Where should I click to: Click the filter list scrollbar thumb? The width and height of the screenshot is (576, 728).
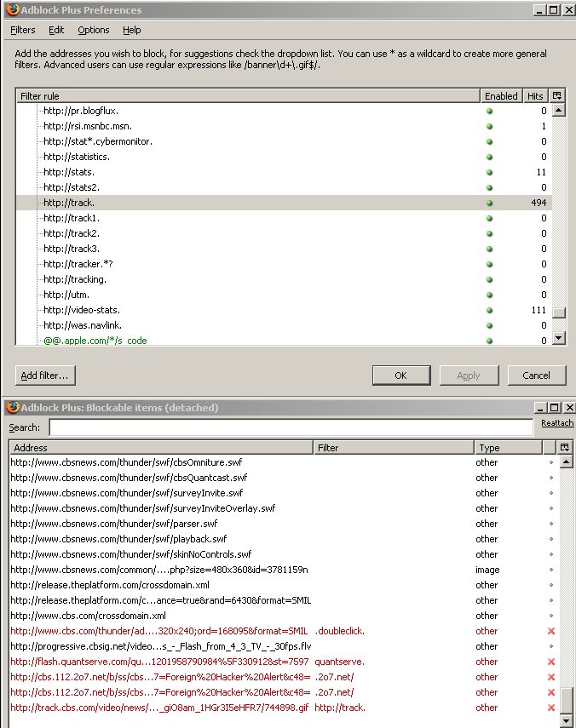[559, 312]
